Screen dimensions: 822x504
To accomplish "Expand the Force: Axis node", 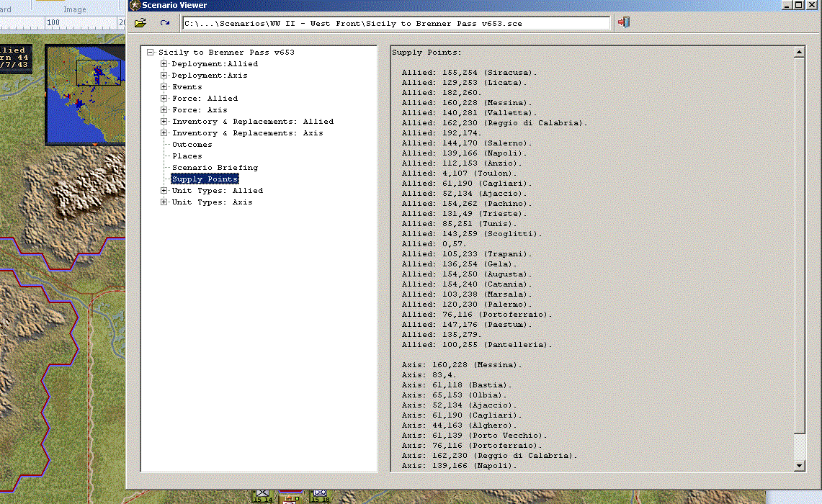I will (164, 110).
